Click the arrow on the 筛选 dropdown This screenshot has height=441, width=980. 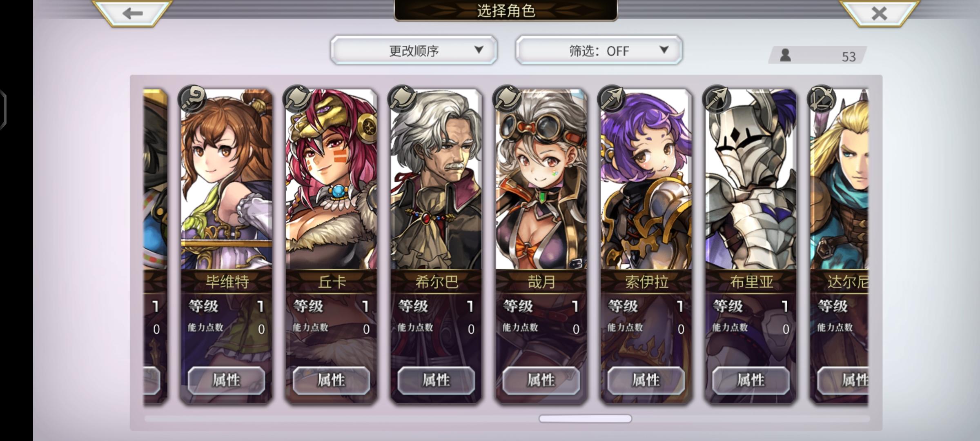point(664,49)
